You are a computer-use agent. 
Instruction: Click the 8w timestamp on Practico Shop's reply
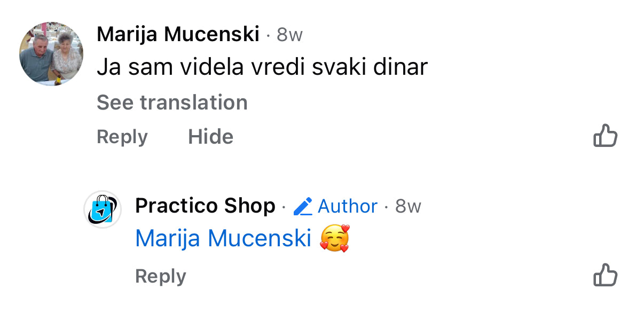click(x=408, y=206)
